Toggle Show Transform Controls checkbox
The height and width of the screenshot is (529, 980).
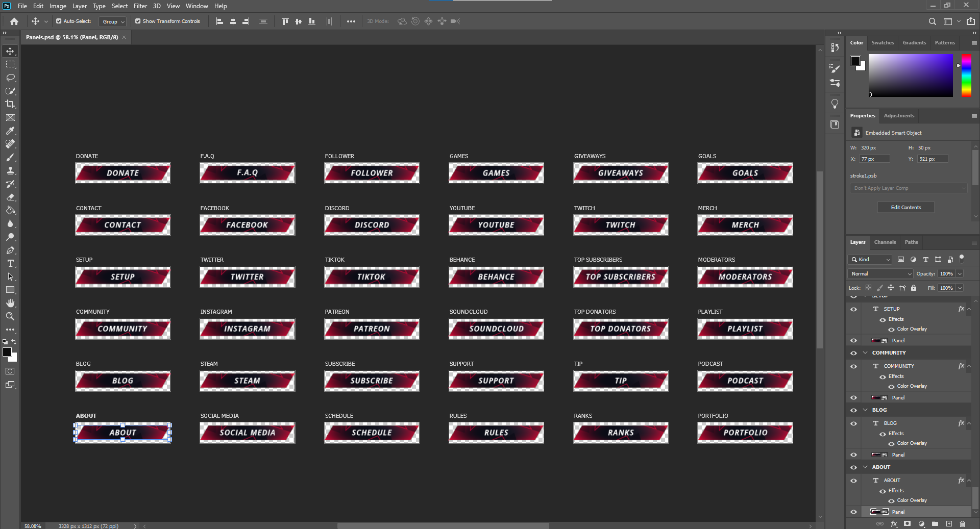pos(138,21)
